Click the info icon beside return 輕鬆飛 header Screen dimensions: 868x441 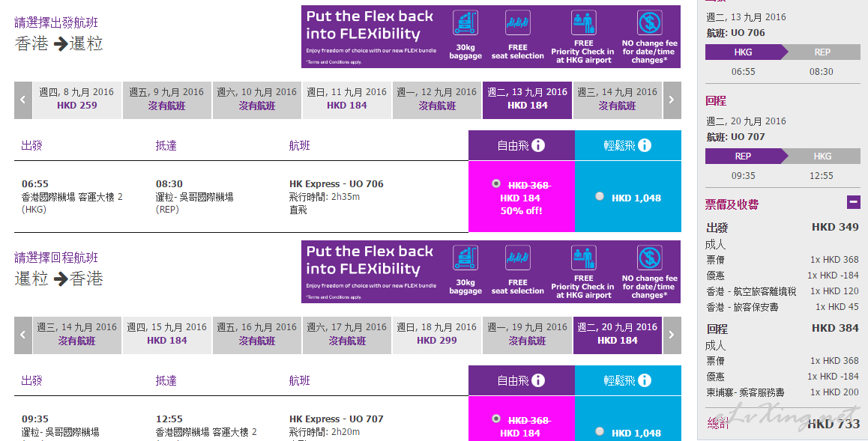tap(645, 380)
